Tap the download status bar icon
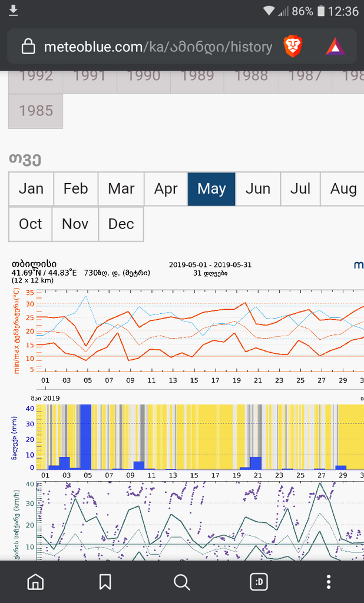Viewport: 364px width, 603px height. click(x=14, y=11)
